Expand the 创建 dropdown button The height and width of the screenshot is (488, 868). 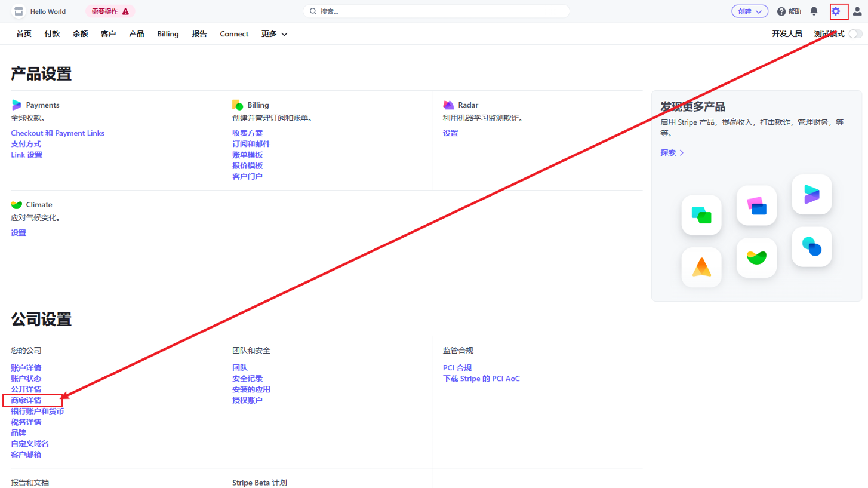(750, 11)
